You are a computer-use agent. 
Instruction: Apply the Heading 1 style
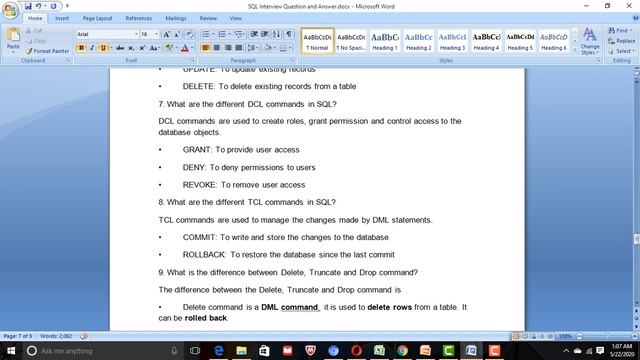[385, 41]
